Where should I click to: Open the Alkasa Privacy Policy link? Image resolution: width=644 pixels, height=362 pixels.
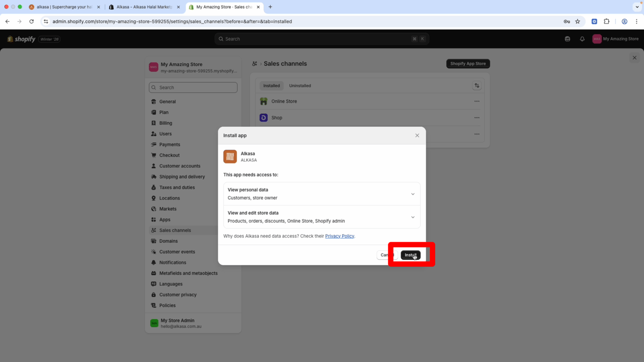[339, 236]
